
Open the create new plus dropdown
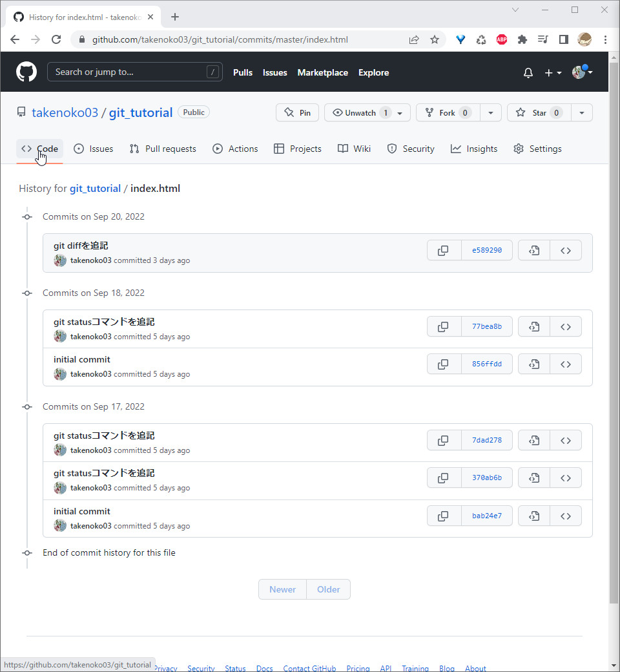(553, 73)
